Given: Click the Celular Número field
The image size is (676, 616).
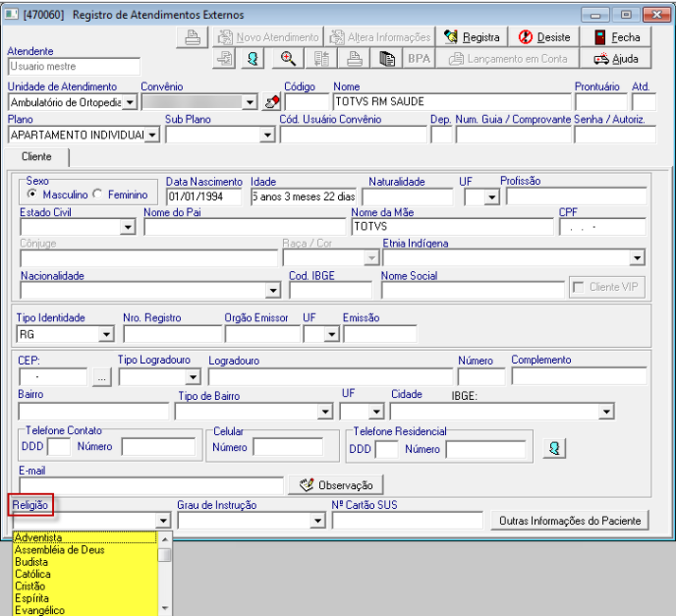Looking at the screenshot, I should click(288, 447).
